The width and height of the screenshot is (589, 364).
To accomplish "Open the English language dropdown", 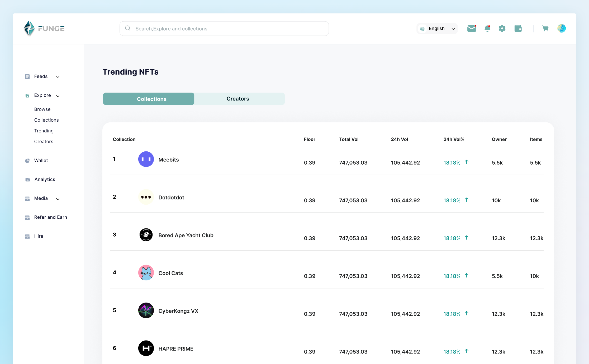I will click(x=437, y=28).
